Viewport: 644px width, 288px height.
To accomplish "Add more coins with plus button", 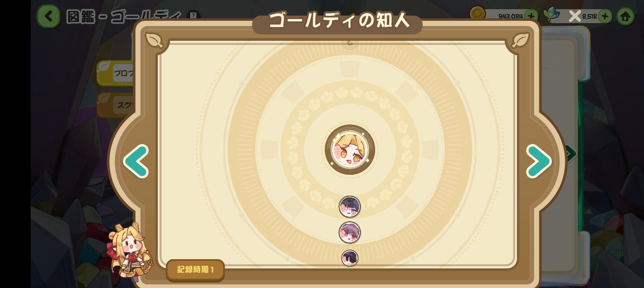I will [531, 16].
